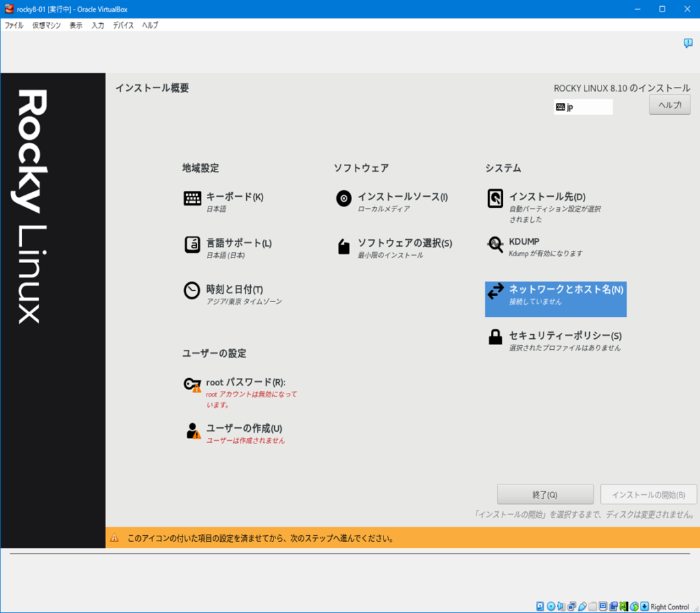Click the mouse integration status icon

[634, 606]
